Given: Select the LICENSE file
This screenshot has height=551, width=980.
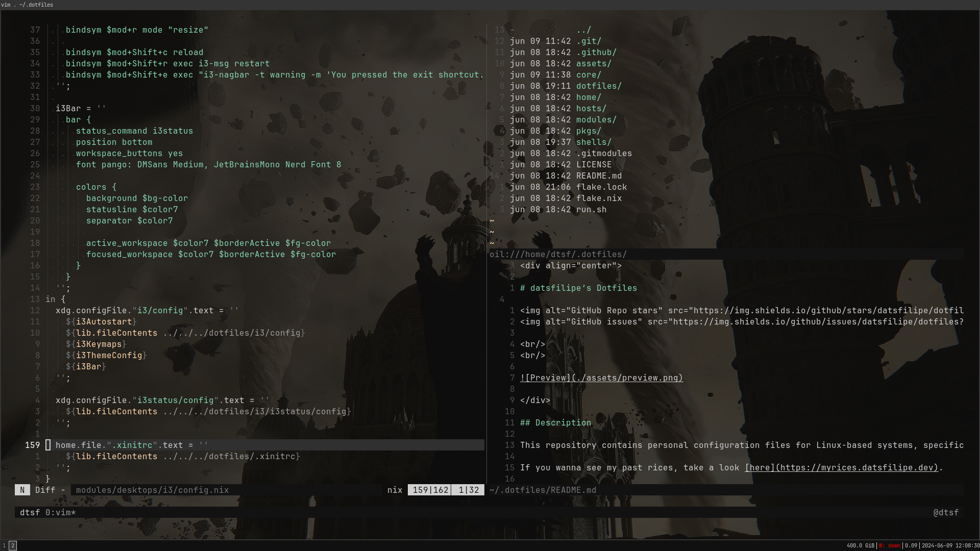Looking at the screenshot, I should click(594, 165).
